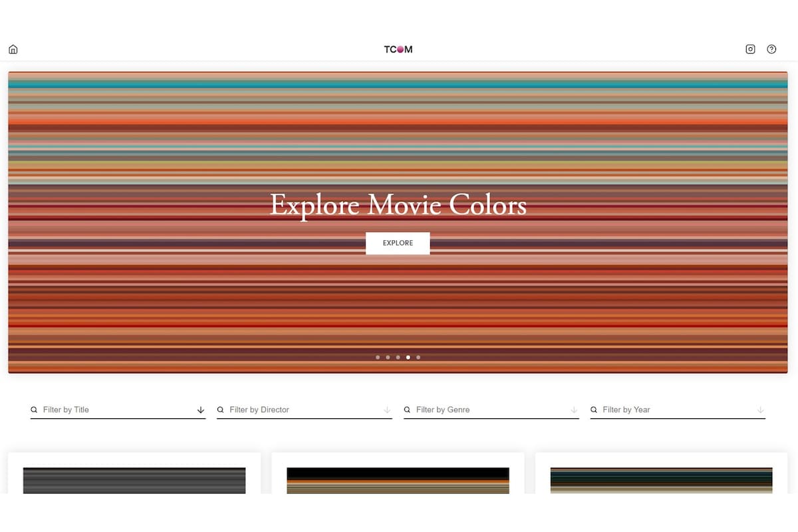Open the Filter by Director dropdown
This screenshot has width=798, height=532.
387,410
